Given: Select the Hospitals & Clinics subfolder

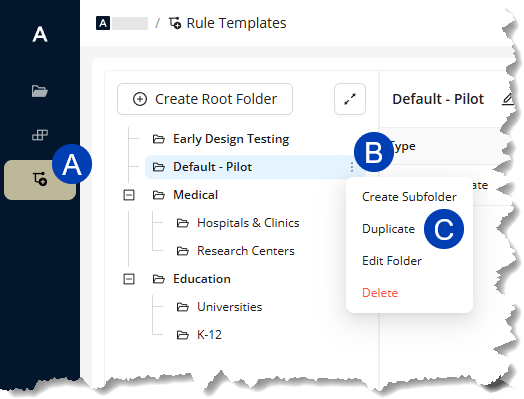Looking at the screenshot, I should (x=248, y=223).
